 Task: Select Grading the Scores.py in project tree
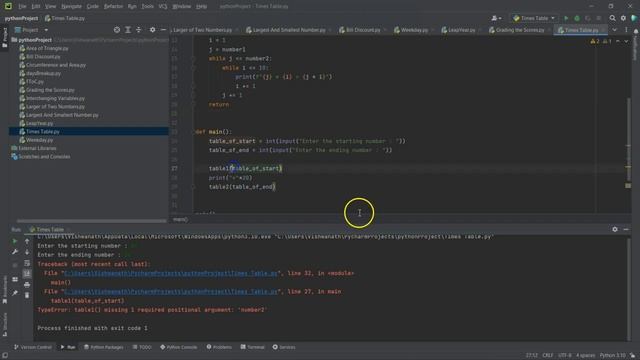(47, 90)
